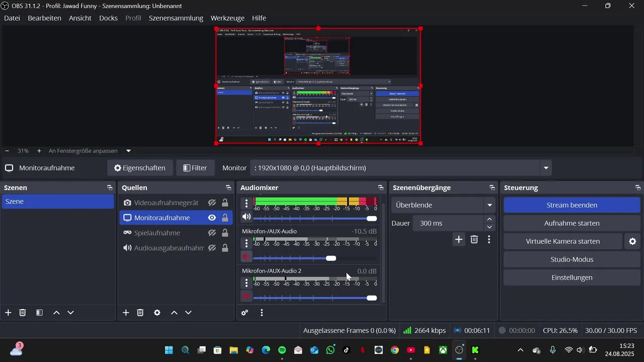
Task: Pop out the Quellen dock
Action: coord(228,188)
